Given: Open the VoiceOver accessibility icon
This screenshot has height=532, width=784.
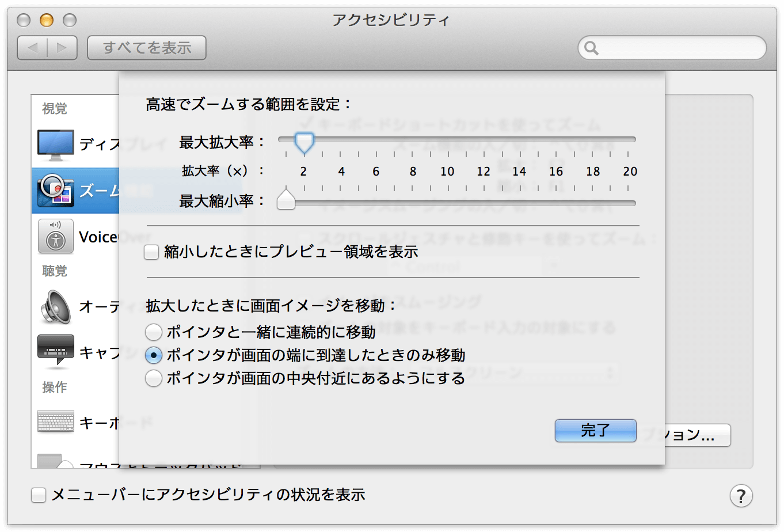Looking at the screenshot, I should [x=56, y=237].
